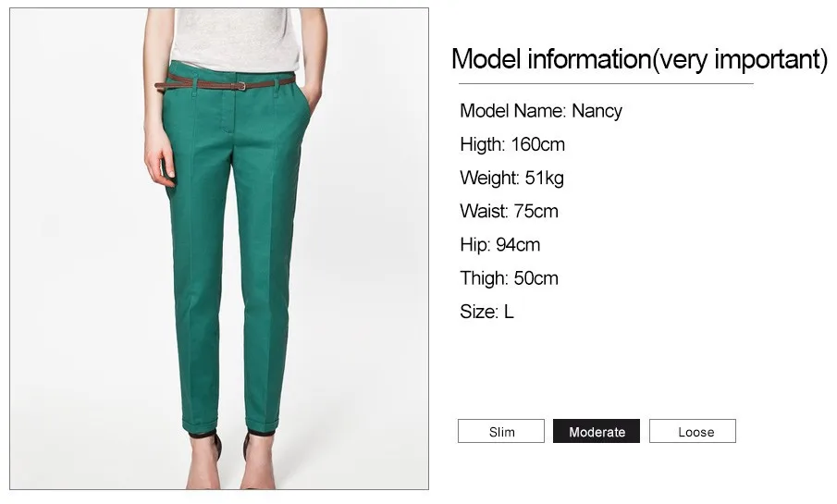The height and width of the screenshot is (504, 837).
Task: Click the brown belt buckle in photo
Action: click(241, 85)
